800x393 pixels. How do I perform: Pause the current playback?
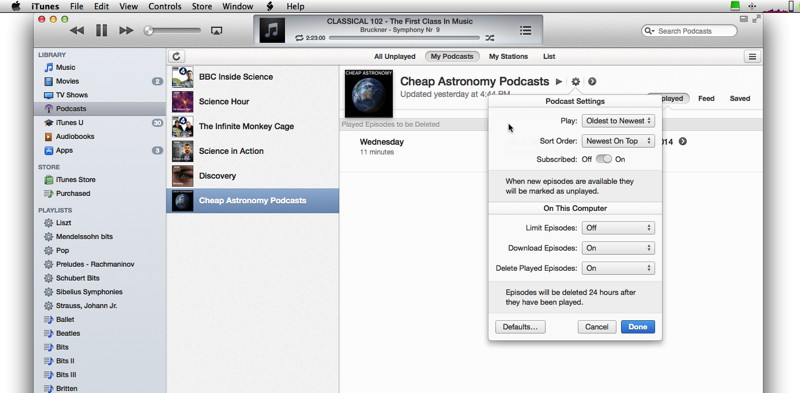tap(102, 31)
